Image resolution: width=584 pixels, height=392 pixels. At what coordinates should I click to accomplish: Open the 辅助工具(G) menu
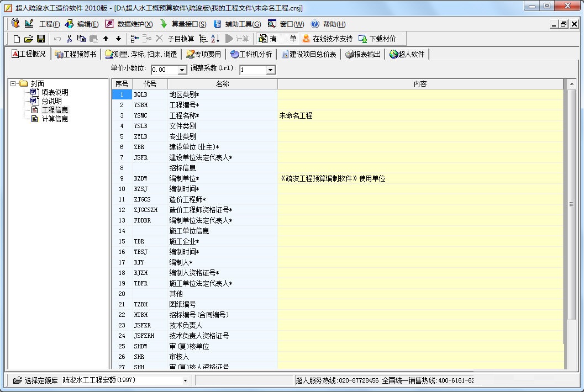(243, 24)
